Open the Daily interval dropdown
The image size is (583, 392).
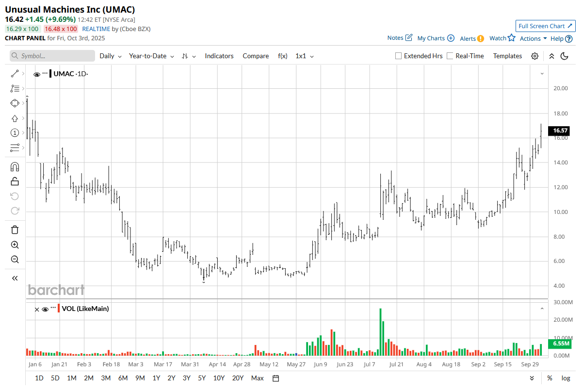pos(111,56)
